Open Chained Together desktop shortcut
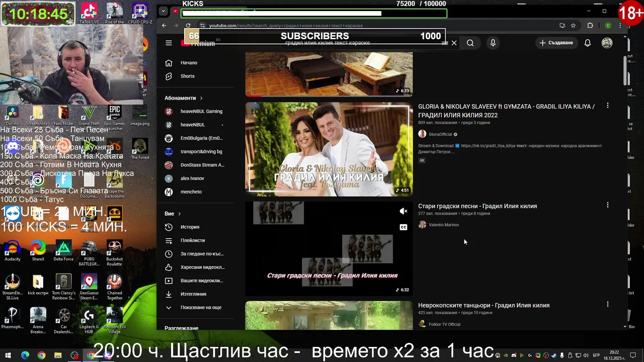This screenshot has width=644, height=362. tap(114, 287)
